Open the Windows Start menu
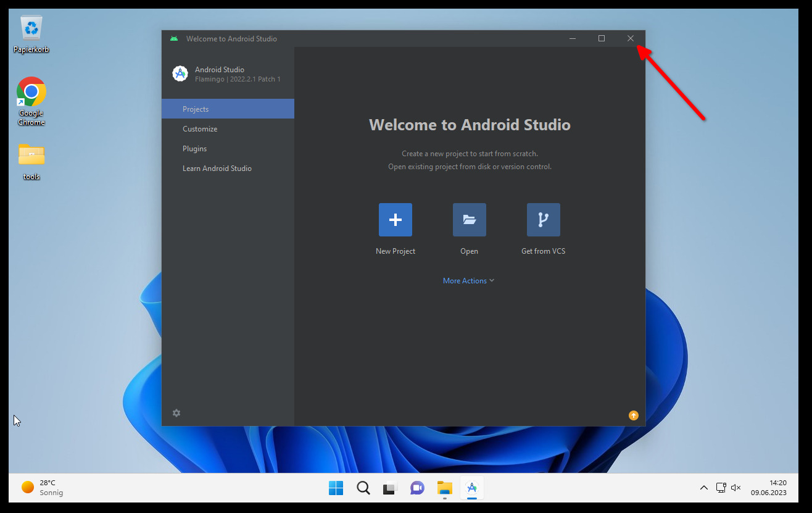This screenshot has height=513, width=812. click(x=336, y=488)
